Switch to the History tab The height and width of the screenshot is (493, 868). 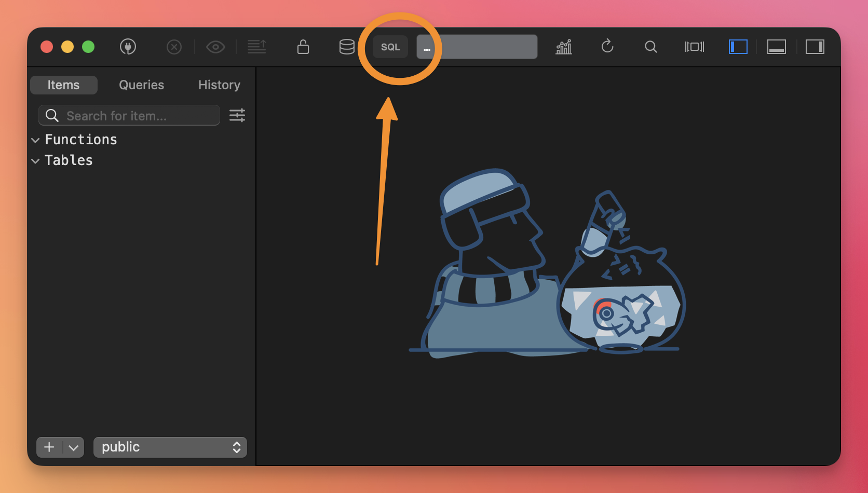(x=219, y=85)
